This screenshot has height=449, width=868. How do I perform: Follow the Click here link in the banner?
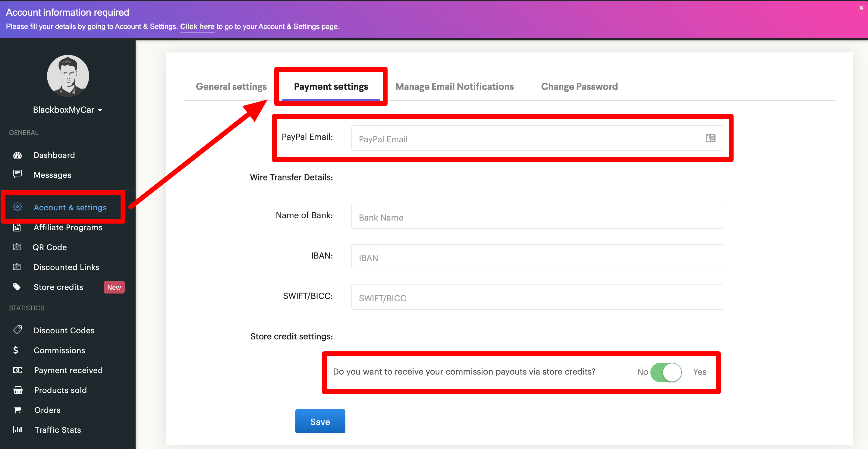pos(197,27)
